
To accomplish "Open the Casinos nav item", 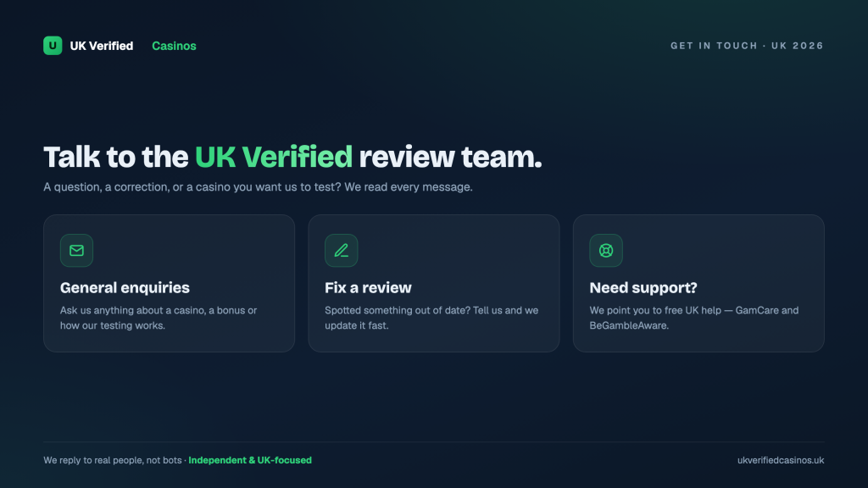I will [x=174, y=46].
